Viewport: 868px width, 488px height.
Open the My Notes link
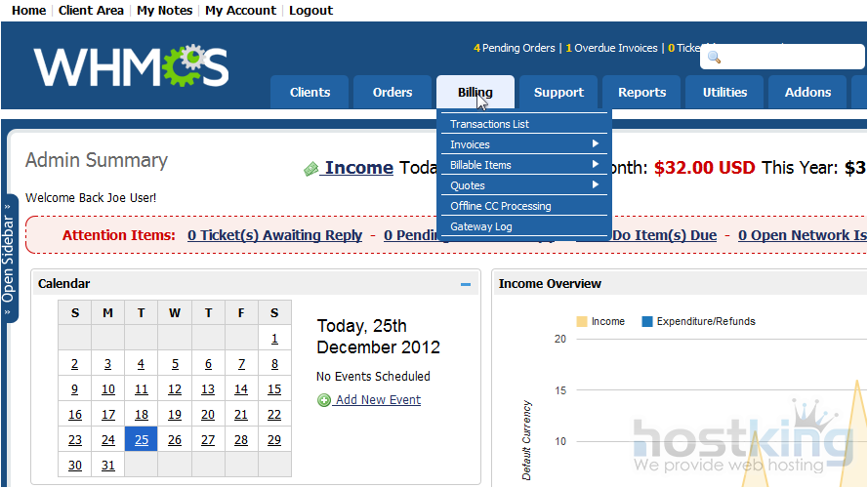click(164, 10)
